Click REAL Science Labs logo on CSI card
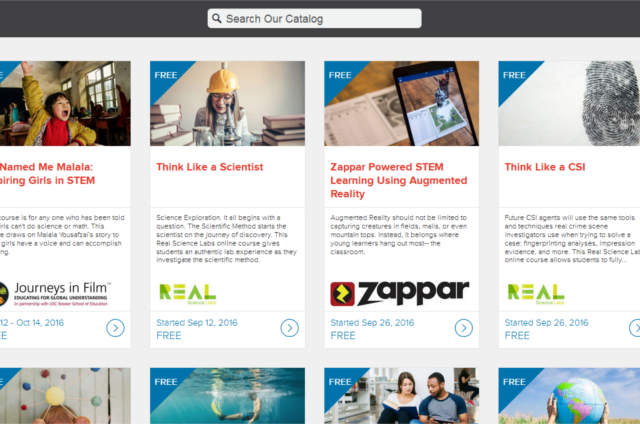The image size is (640, 424). click(x=536, y=294)
